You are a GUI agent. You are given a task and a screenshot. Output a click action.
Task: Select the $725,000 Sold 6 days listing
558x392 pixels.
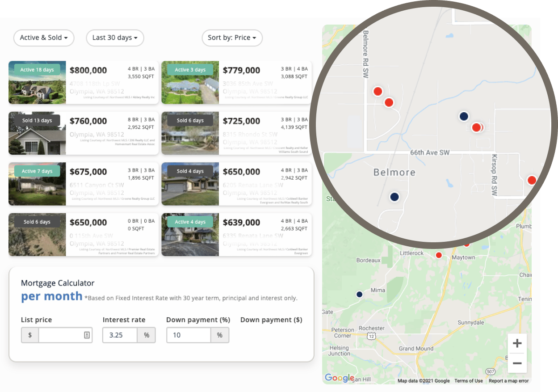(236, 133)
